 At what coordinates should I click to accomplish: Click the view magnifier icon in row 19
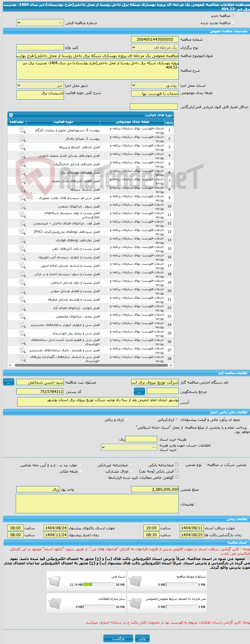click(x=22, y=282)
